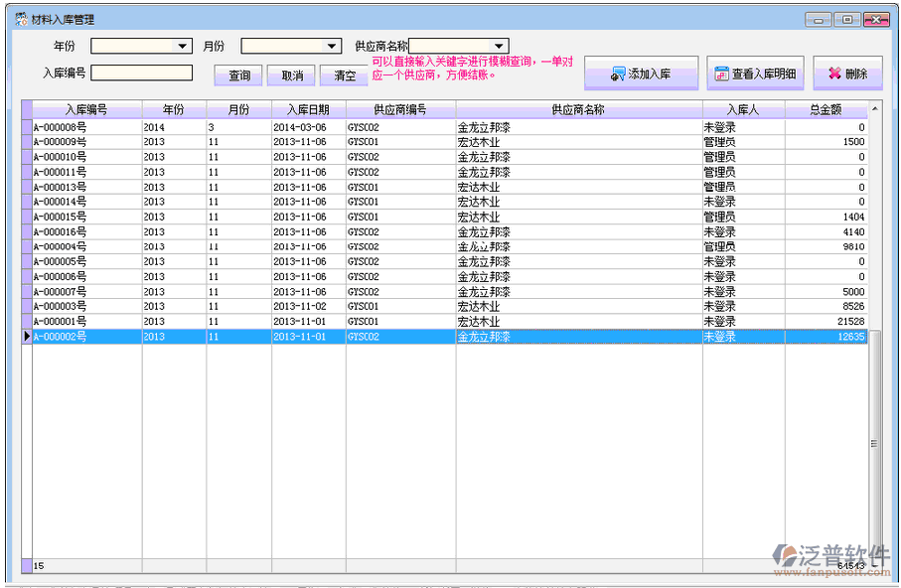The width and height of the screenshot is (901, 588).
Task: Click the current row indicator arrow
Action: [27, 337]
